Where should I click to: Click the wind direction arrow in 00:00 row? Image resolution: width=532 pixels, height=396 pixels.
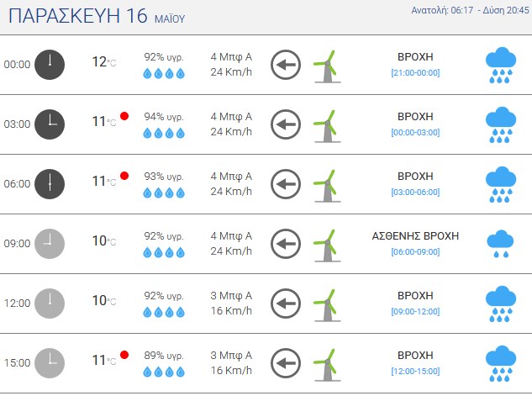(x=286, y=65)
